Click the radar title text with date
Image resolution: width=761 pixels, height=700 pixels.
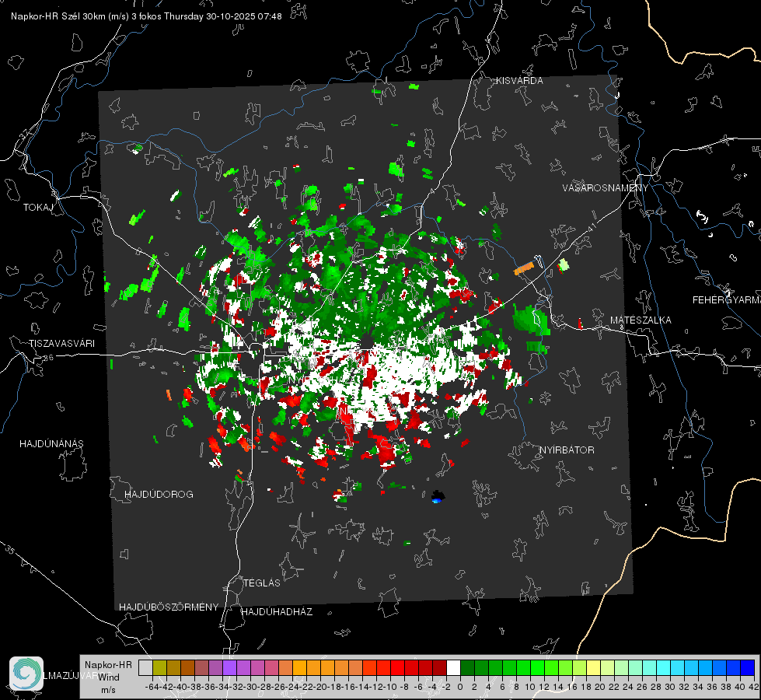point(146,16)
